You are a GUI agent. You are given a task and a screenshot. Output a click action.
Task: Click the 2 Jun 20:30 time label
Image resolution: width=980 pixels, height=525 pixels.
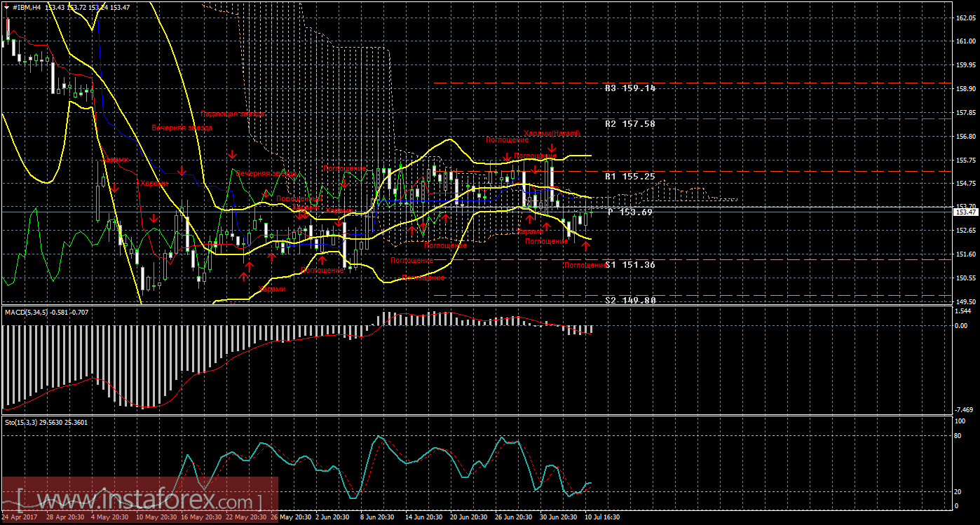click(x=332, y=517)
